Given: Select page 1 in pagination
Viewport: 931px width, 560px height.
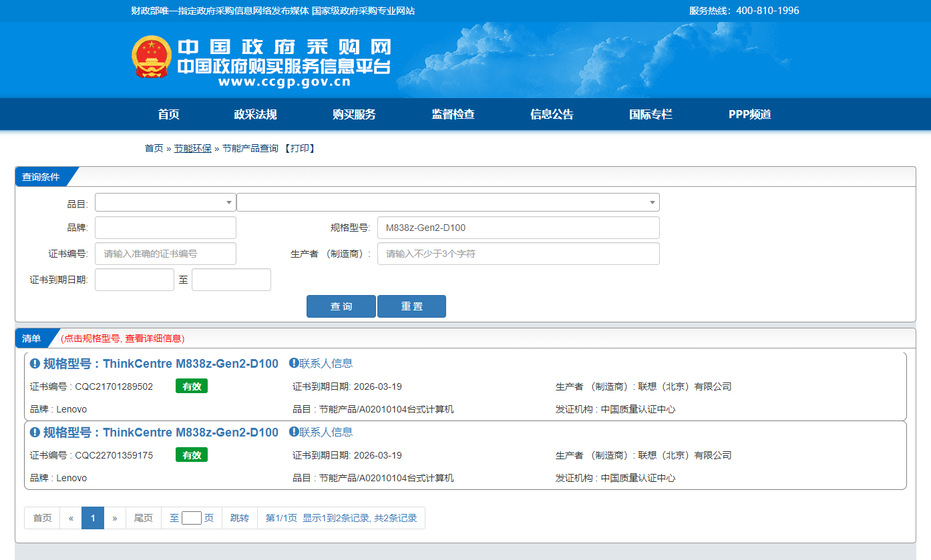Looking at the screenshot, I should point(93,518).
